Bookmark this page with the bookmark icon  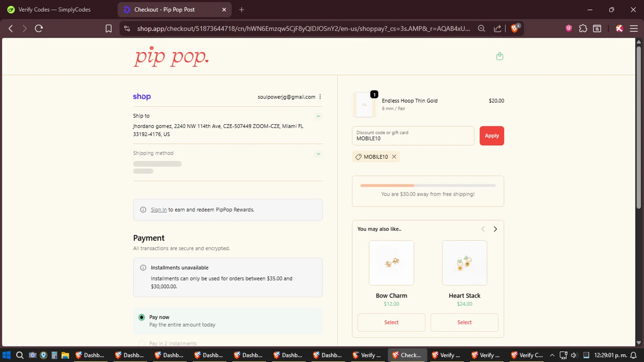[x=109, y=28]
